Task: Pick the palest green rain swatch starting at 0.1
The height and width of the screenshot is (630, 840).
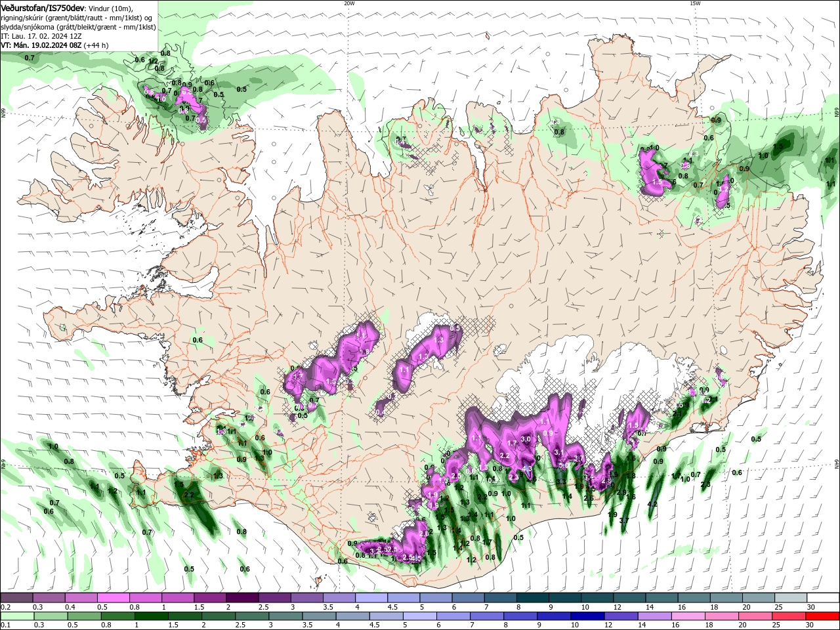Action: click(16, 616)
